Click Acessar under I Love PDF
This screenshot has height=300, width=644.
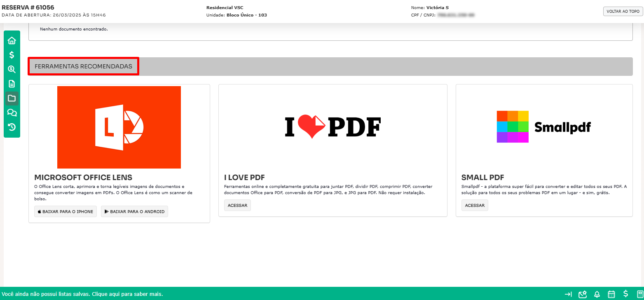[237, 205]
